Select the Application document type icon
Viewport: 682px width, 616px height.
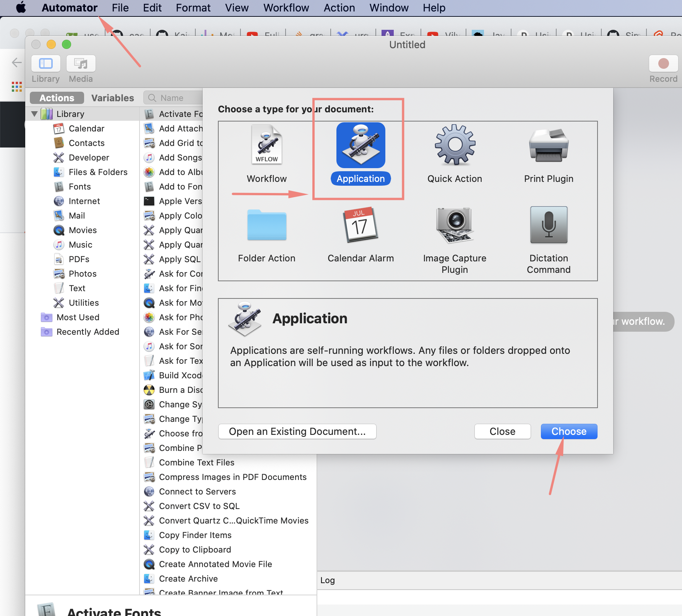360,145
